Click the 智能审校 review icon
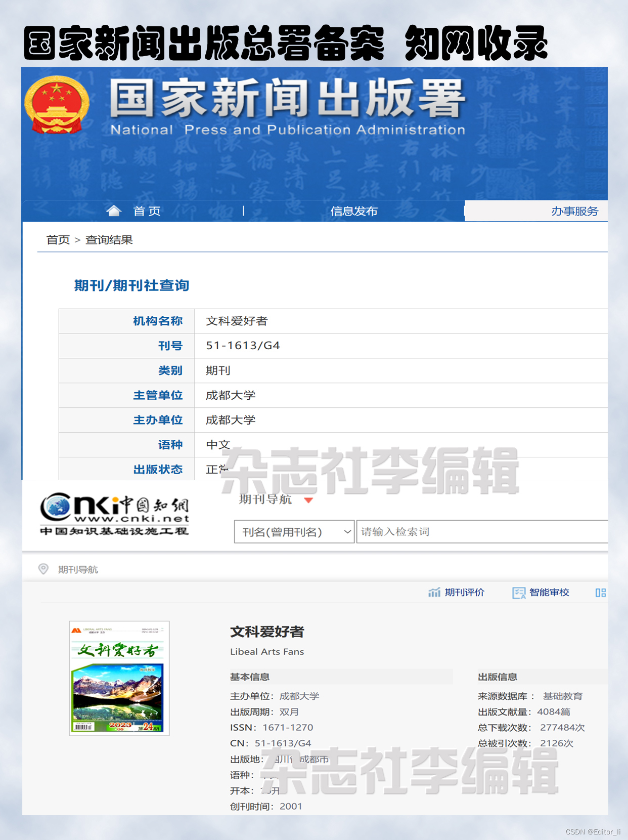 point(519,593)
